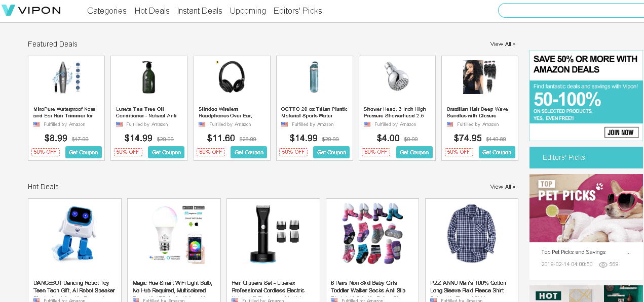Switch to the Hot Deals section
This screenshot has height=302, width=644.
click(152, 11)
